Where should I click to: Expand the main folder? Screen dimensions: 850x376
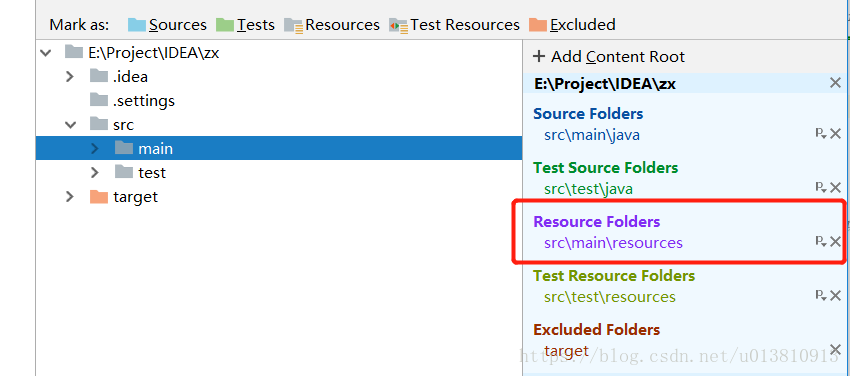(x=95, y=148)
